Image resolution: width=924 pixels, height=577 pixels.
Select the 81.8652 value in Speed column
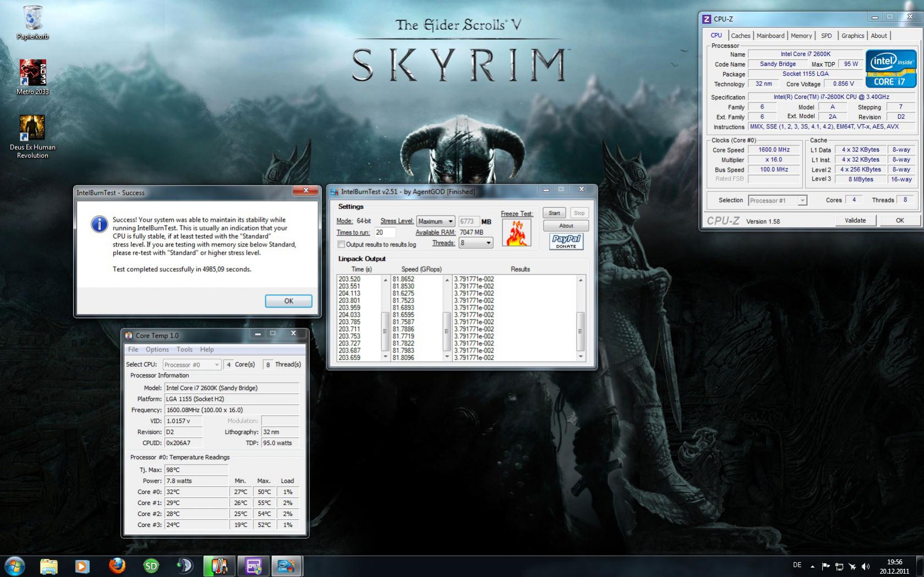click(x=403, y=279)
